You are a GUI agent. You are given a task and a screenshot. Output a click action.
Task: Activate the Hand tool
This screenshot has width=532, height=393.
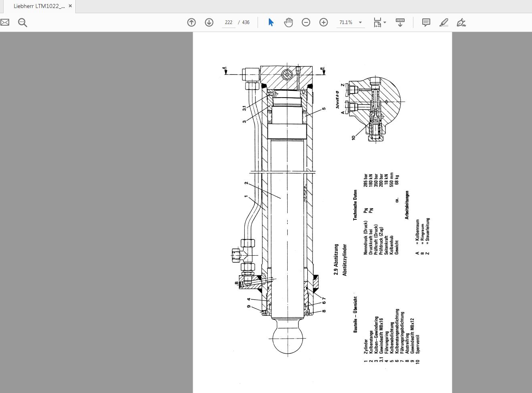coord(288,22)
